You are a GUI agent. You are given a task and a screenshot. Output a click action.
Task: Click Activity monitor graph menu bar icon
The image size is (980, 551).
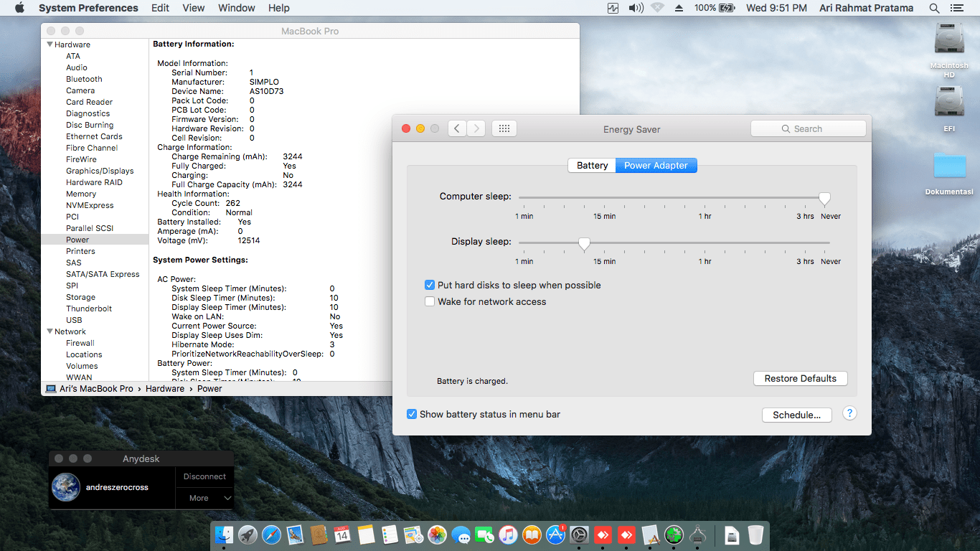click(x=613, y=8)
